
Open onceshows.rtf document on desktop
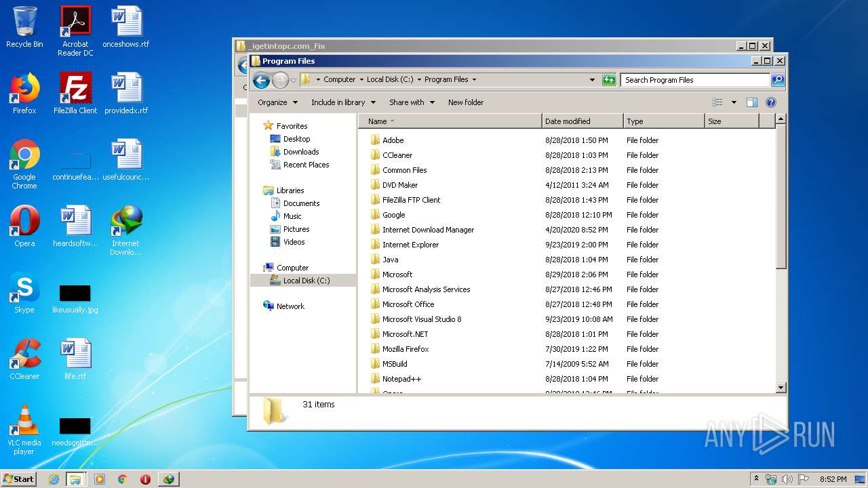click(x=126, y=28)
